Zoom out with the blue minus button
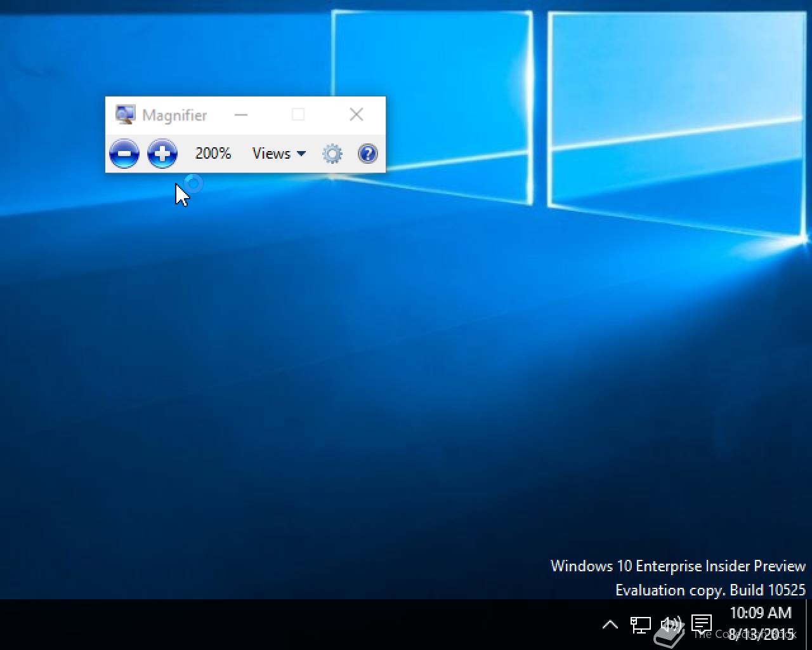 click(124, 154)
